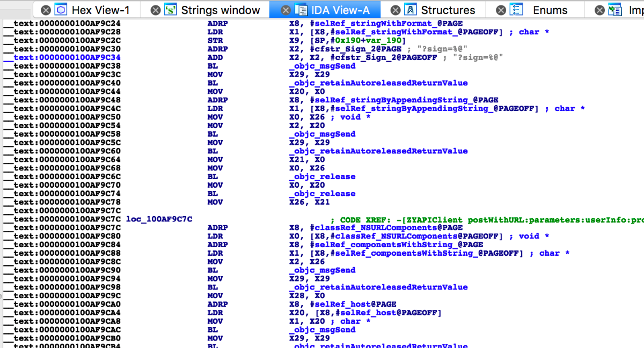The image size is (644, 348).
Task: Close the Enums tab
Action: (501, 10)
